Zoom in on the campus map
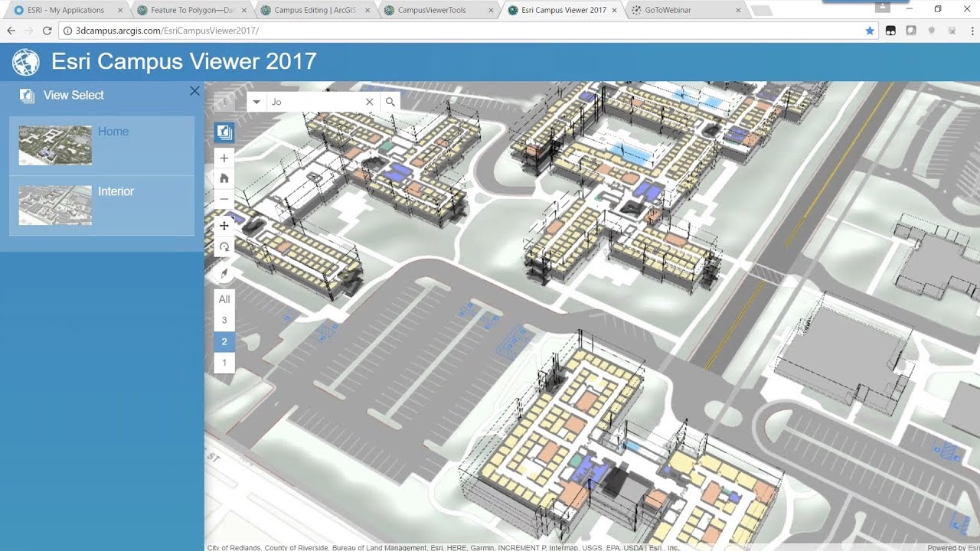This screenshot has width=980, height=551. tap(224, 158)
